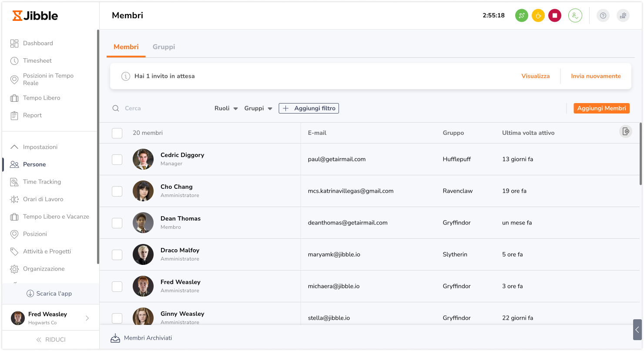Click the Membri Archiviati archive icon

(115, 338)
